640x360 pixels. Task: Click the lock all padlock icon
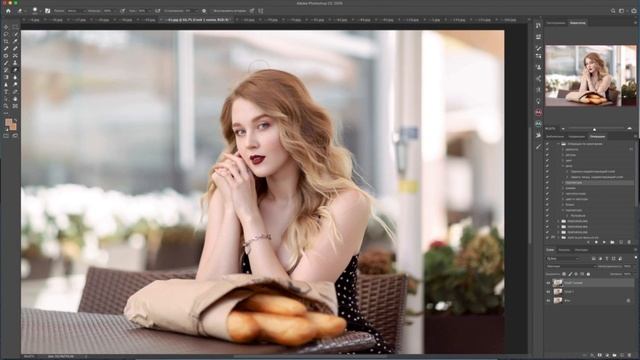(588, 274)
